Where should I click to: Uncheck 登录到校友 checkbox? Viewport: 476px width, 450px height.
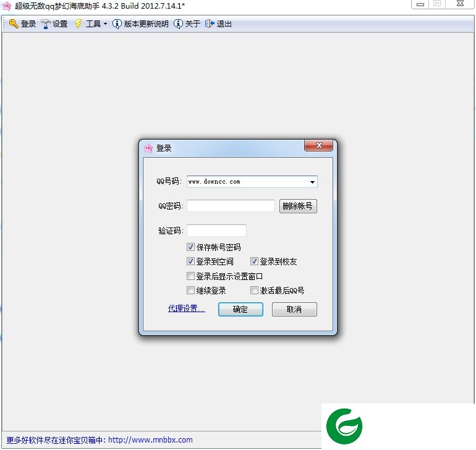click(x=254, y=261)
